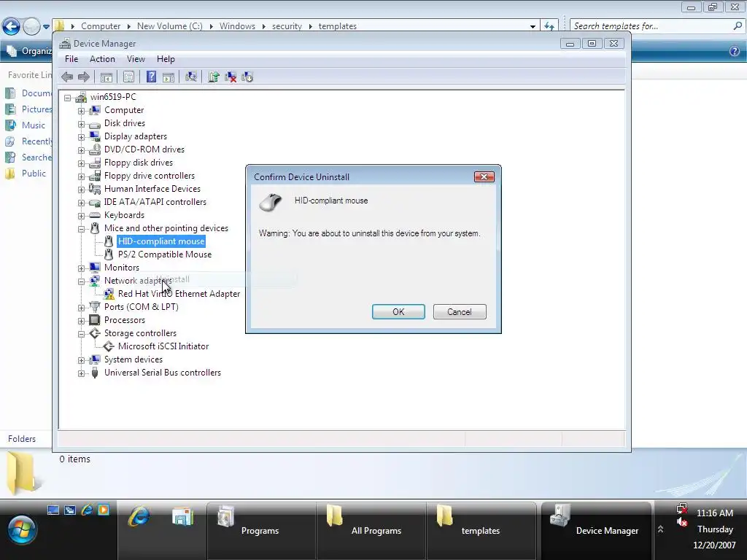Click the Disable device toolbar icon
747x560 pixels.
point(247,77)
